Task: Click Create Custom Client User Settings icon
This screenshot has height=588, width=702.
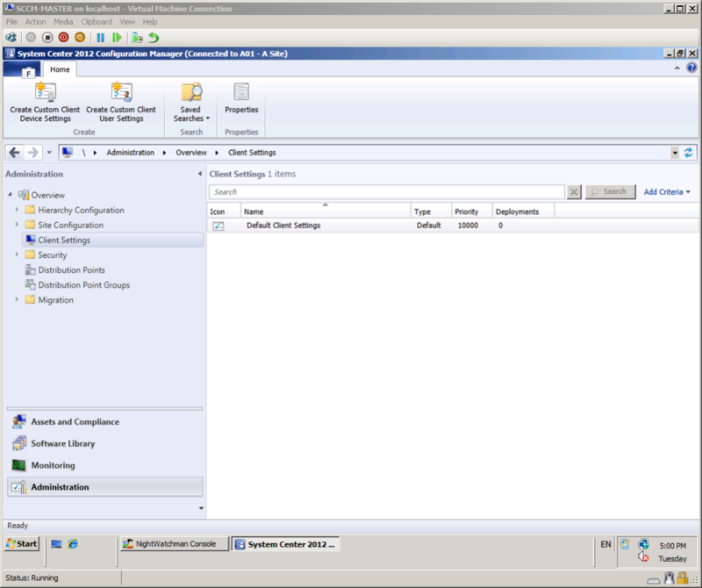Action: pyautogui.click(x=120, y=92)
